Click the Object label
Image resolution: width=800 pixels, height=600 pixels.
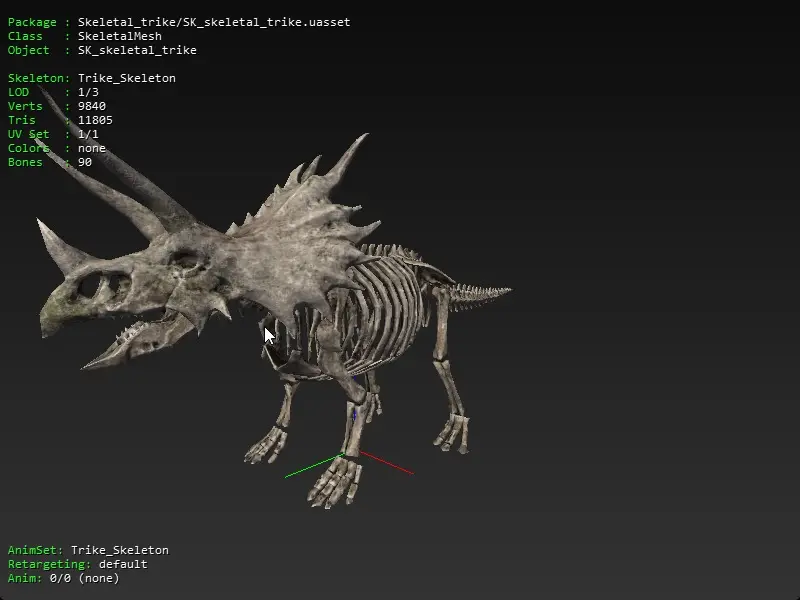tap(29, 51)
